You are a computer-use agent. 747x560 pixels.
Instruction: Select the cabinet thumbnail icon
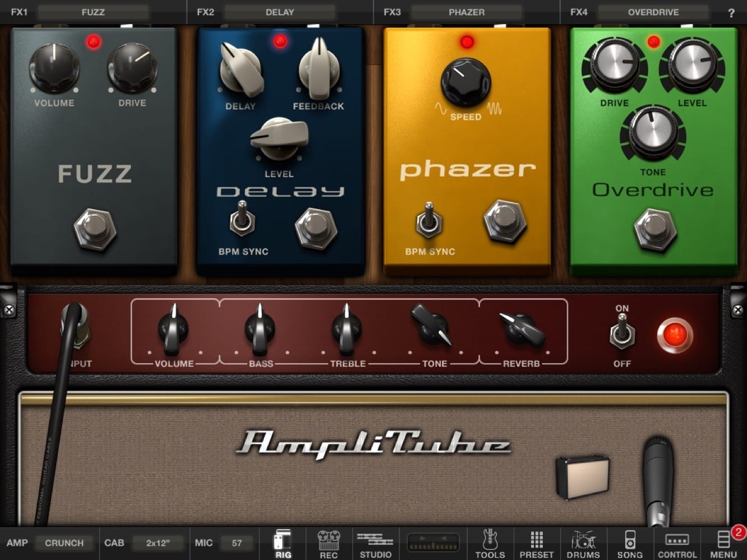click(583, 476)
